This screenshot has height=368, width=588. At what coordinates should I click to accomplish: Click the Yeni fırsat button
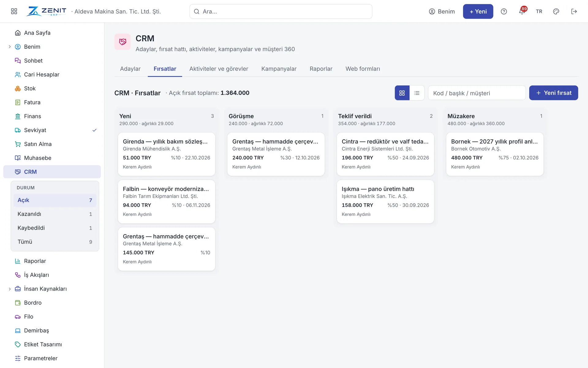(553, 93)
